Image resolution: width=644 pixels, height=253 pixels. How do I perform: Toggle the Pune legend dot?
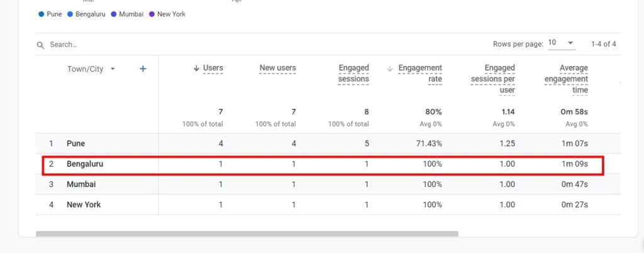click(x=42, y=14)
